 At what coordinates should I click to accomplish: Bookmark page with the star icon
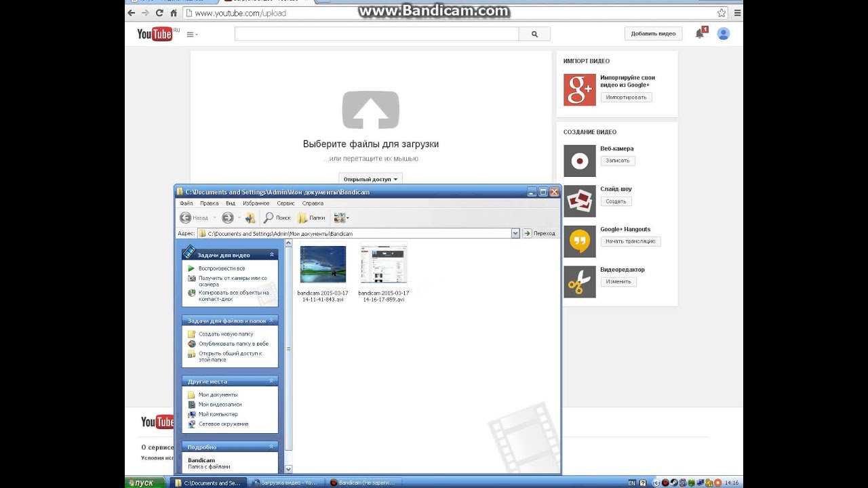(722, 13)
